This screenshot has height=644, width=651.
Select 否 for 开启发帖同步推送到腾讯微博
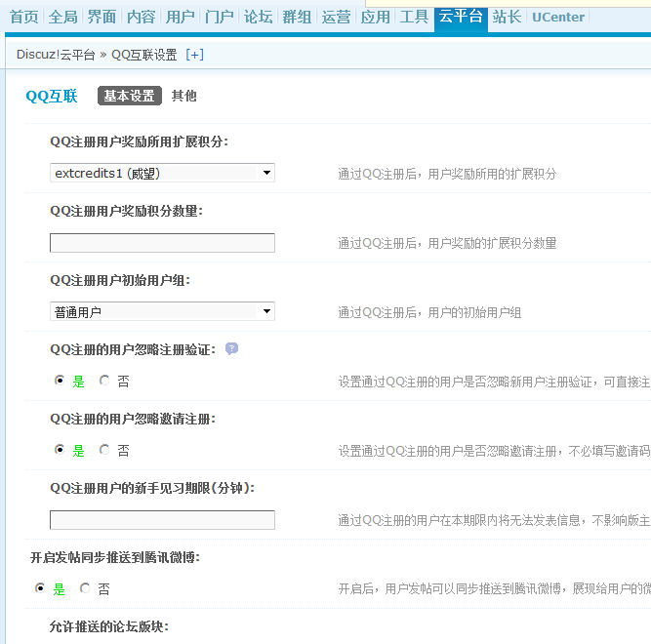(x=85, y=589)
